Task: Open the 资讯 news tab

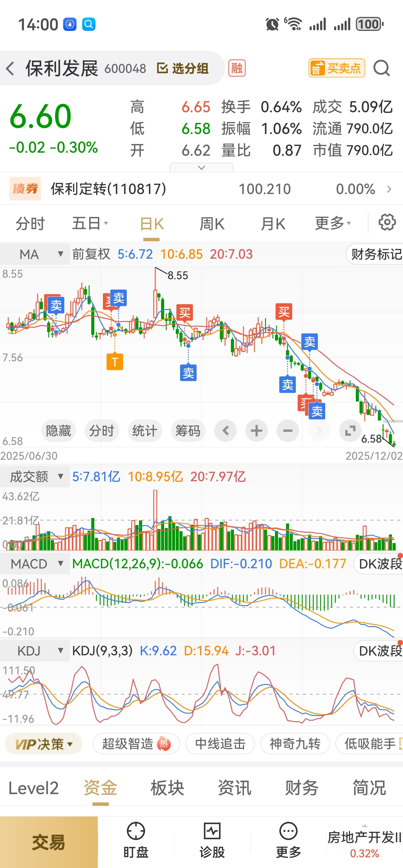Action: (x=235, y=788)
